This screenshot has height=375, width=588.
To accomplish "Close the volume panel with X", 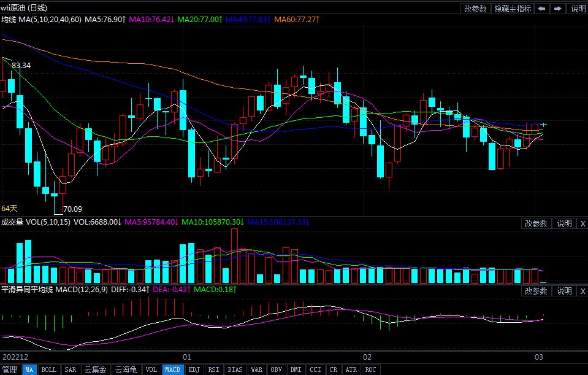I will pos(582,223).
